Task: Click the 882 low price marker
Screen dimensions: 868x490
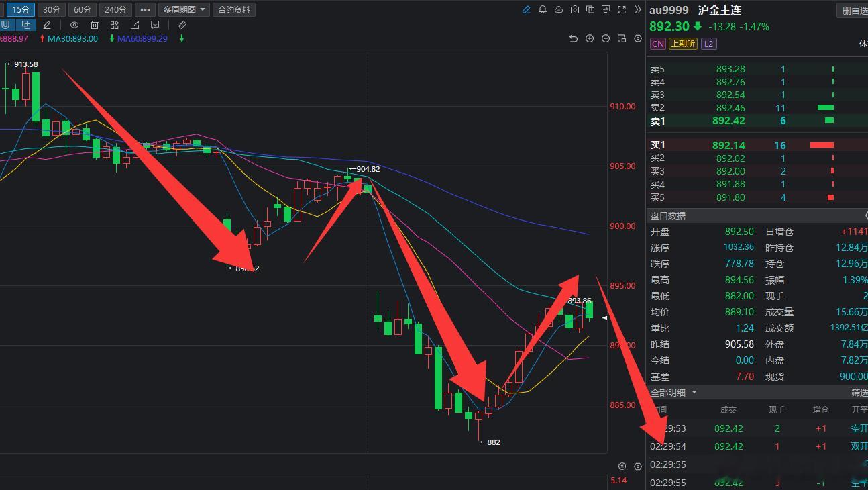Action: (x=490, y=442)
